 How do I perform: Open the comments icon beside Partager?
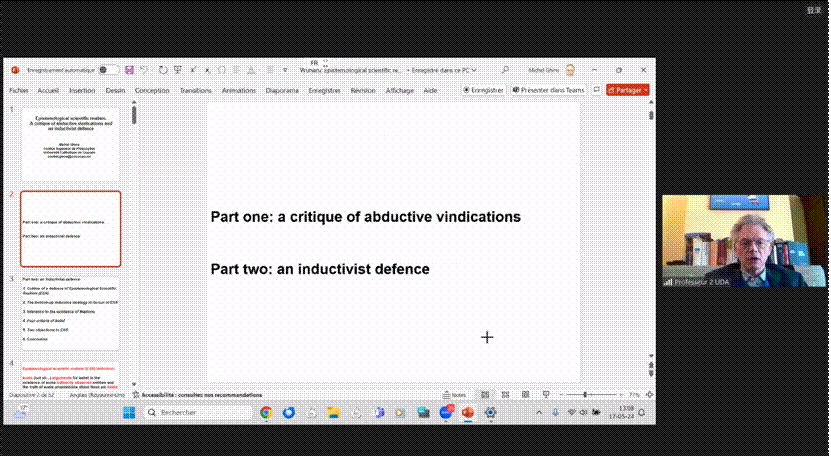tap(597, 90)
